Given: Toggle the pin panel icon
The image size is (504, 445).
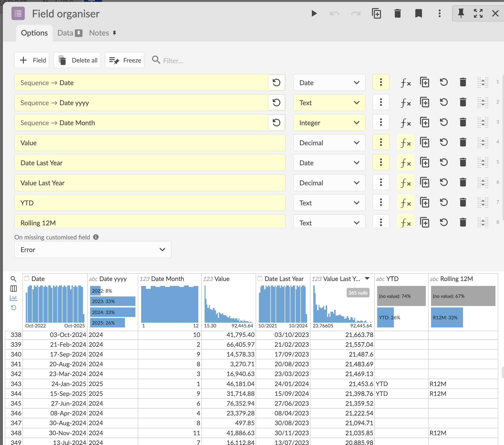Looking at the screenshot, I should point(461,14).
